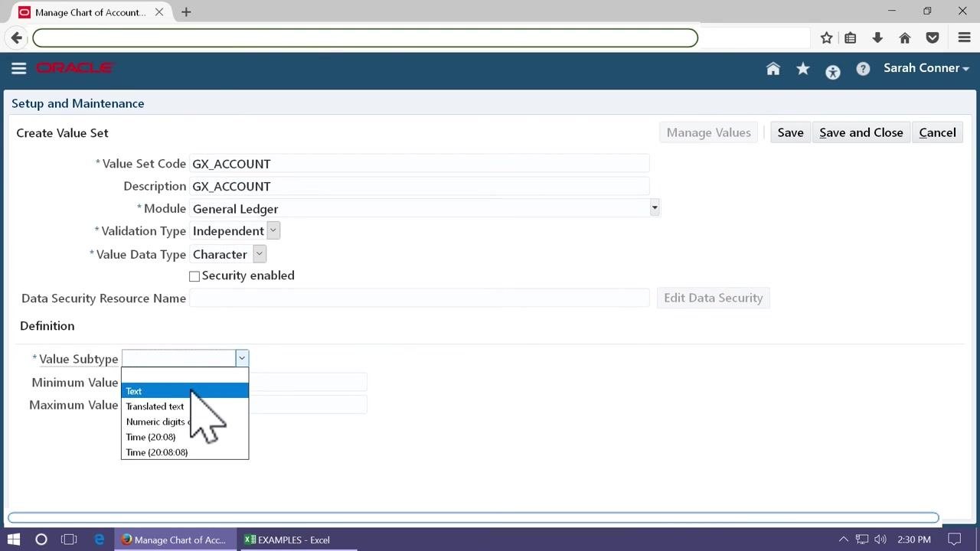Screen dimensions: 980x551
Task: Open the Pocket icon in the browser toolbar
Action: pyautogui.click(x=933, y=37)
